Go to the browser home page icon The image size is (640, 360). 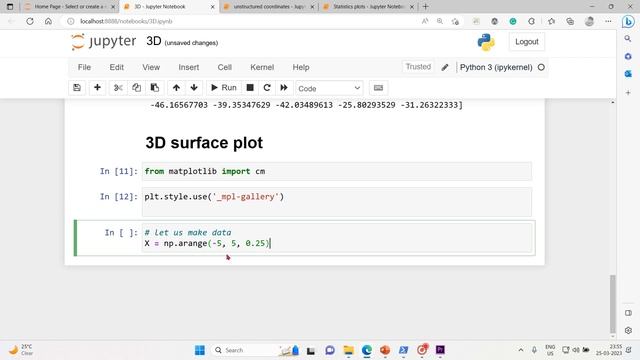tap(48, 21)
